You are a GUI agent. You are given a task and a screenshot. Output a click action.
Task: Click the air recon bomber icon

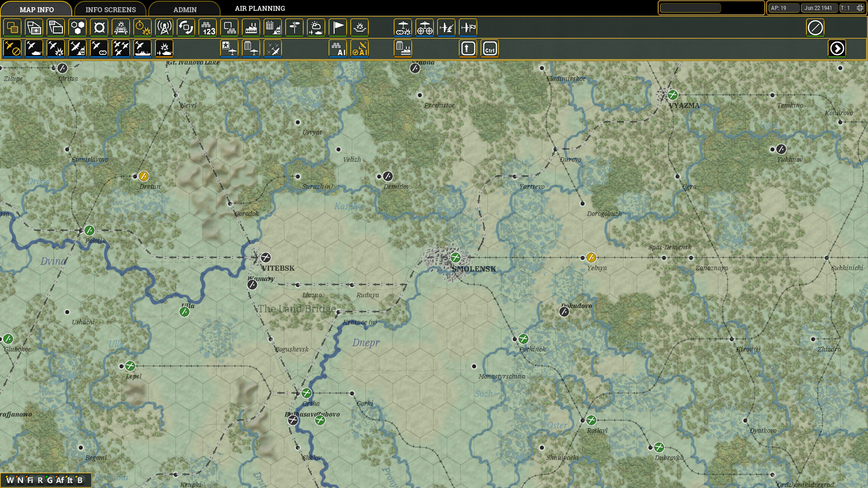pos(403,28)
